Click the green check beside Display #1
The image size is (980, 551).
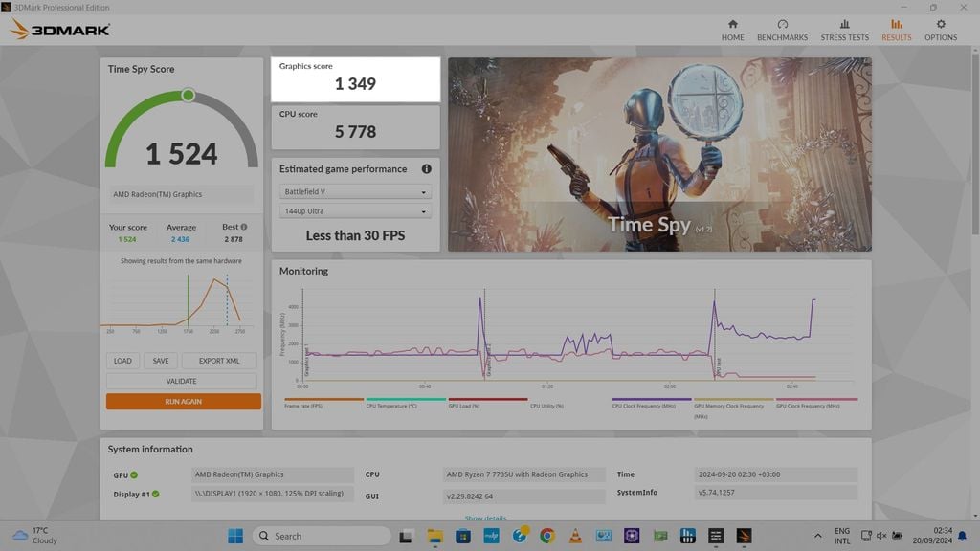pyautogui.click(x=156, y=495)
